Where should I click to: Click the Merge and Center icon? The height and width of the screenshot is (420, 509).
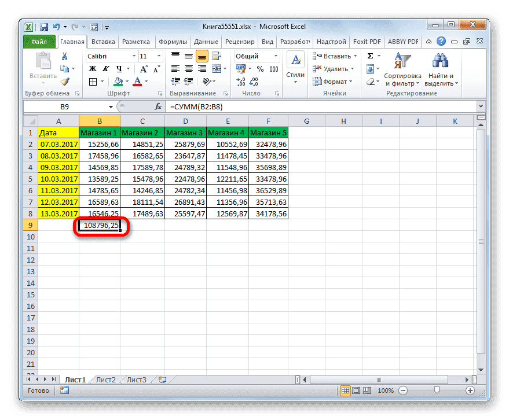tap(217, 69)
